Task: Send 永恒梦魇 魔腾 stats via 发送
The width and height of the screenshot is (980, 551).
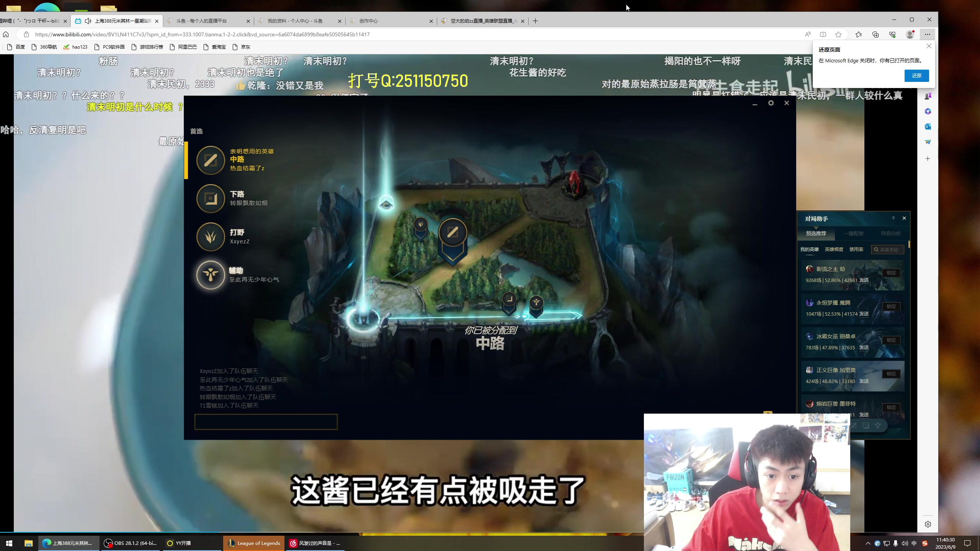Action: click(864, 314)
